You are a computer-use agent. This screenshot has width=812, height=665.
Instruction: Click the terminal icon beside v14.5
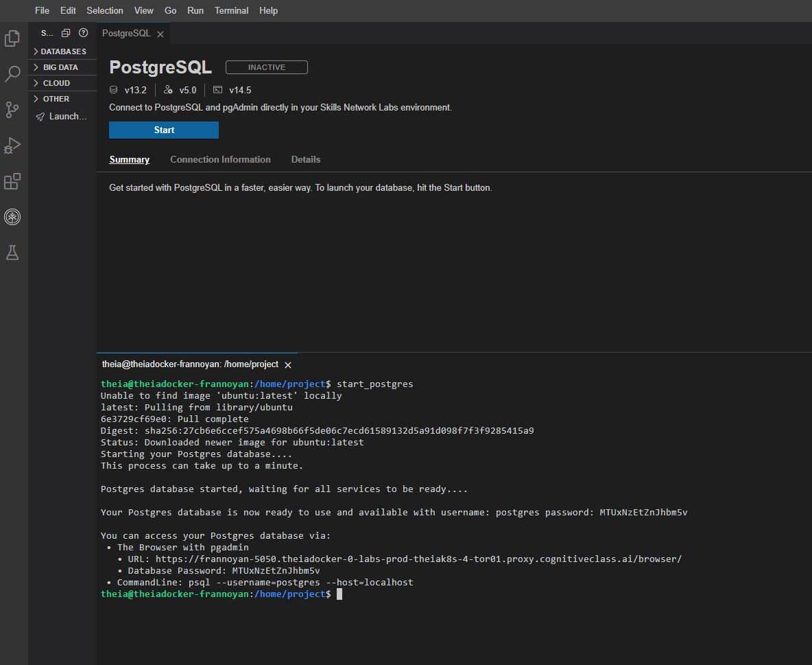[x=217, y=90]
